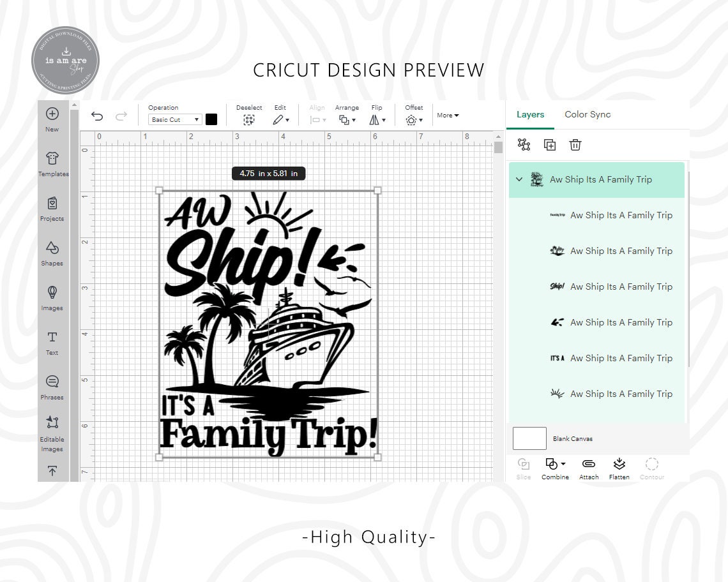
Task: Click the Redo arrow
Action: 121,116
